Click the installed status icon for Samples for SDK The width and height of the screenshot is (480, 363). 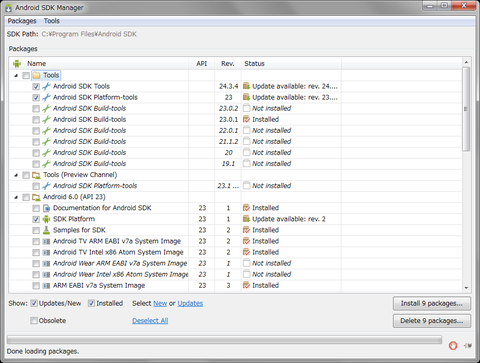pyautogui.click(x=246, y=230)
